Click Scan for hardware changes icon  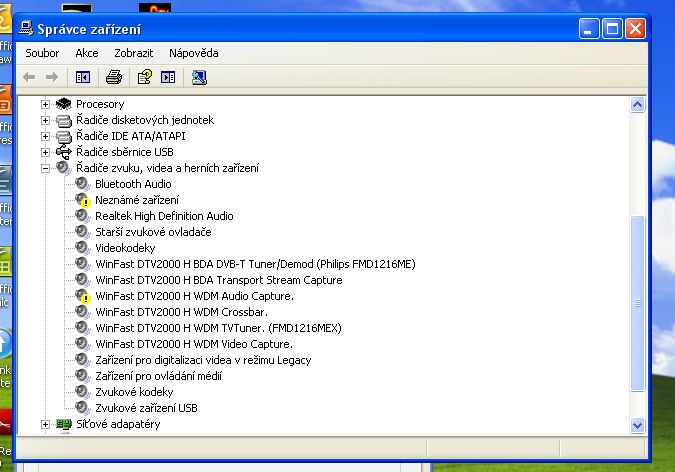click(x=199, y=78)
